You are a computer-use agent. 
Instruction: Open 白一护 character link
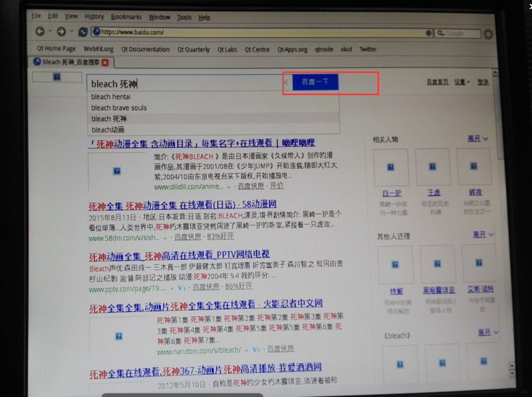coord(392,193)
